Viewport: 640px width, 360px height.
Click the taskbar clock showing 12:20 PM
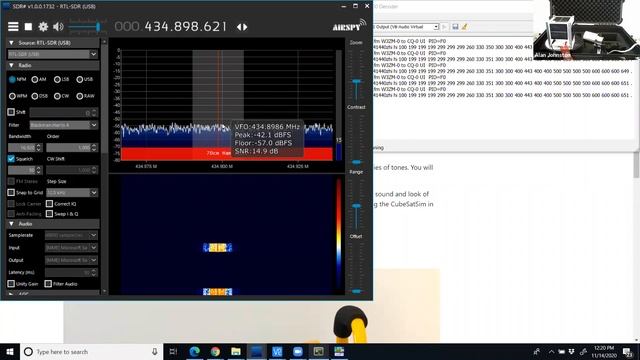[x=604, y=352]
